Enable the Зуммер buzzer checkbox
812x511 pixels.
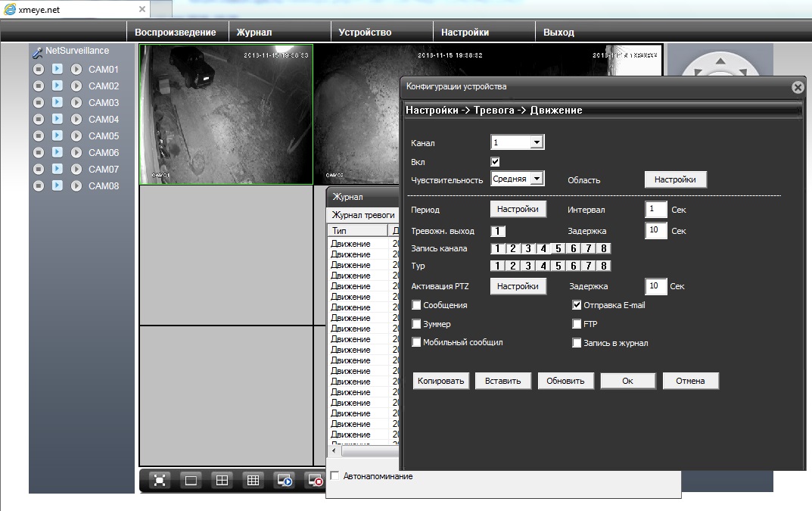[x=416, y=324]
